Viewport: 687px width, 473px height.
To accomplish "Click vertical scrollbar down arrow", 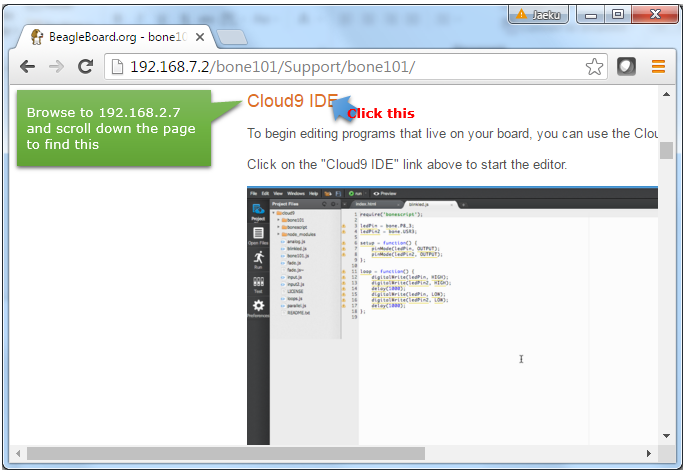I will (666, 436).
